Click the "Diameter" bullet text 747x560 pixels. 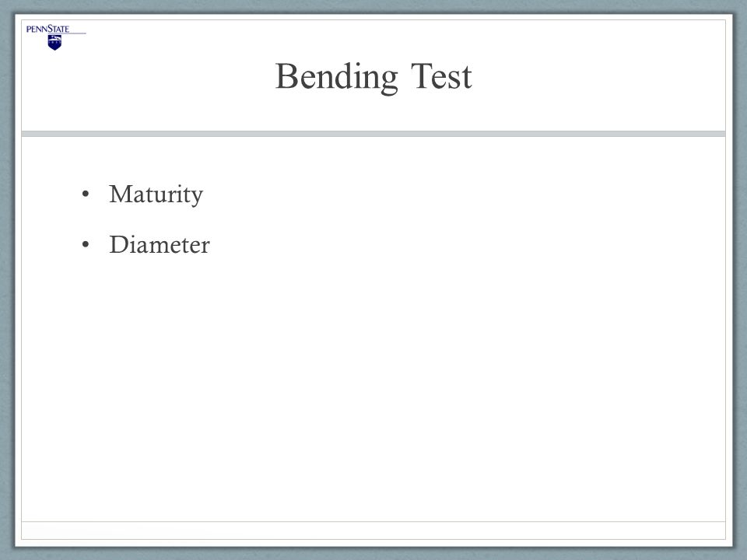159,244
